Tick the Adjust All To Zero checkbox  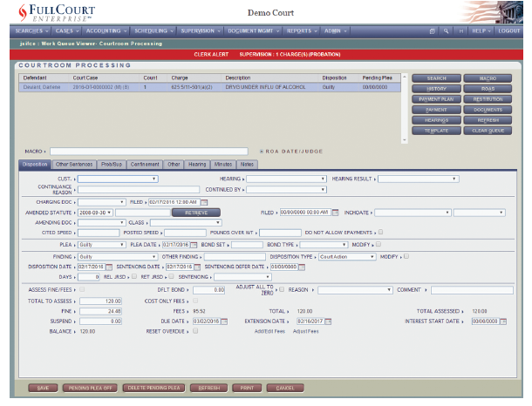pos(282,289)
